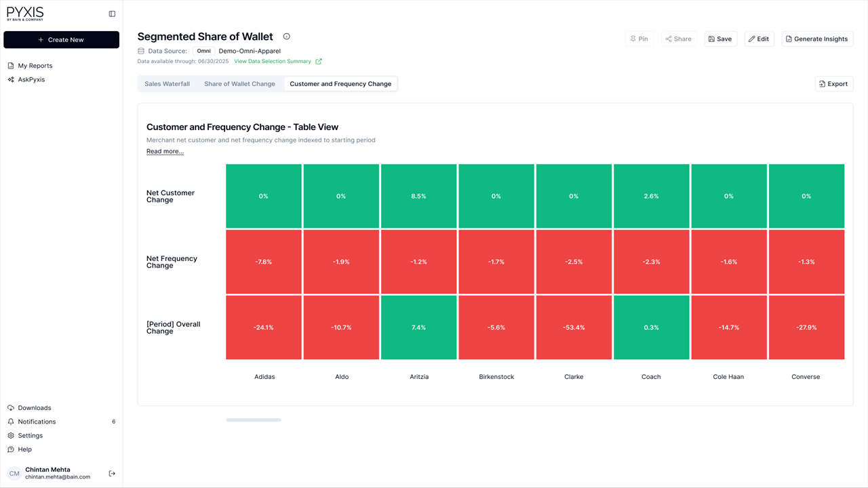Click the Converse column label

coord(806,377)
